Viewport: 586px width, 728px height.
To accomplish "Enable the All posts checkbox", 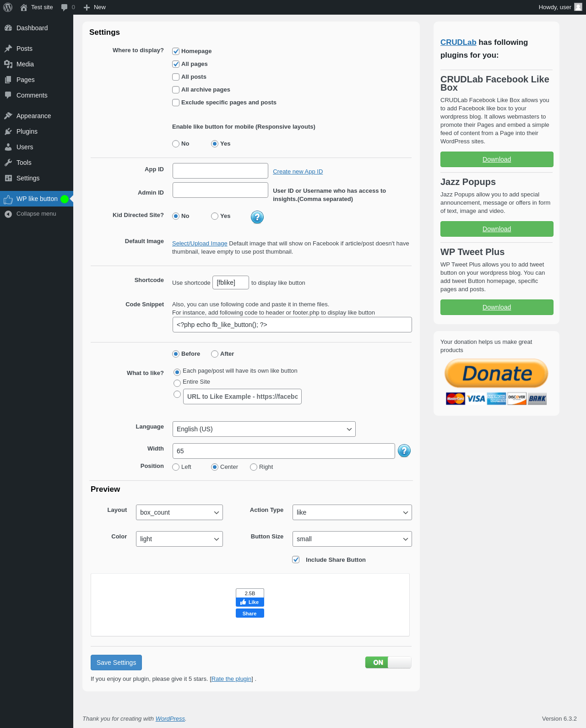I will 176,77.
